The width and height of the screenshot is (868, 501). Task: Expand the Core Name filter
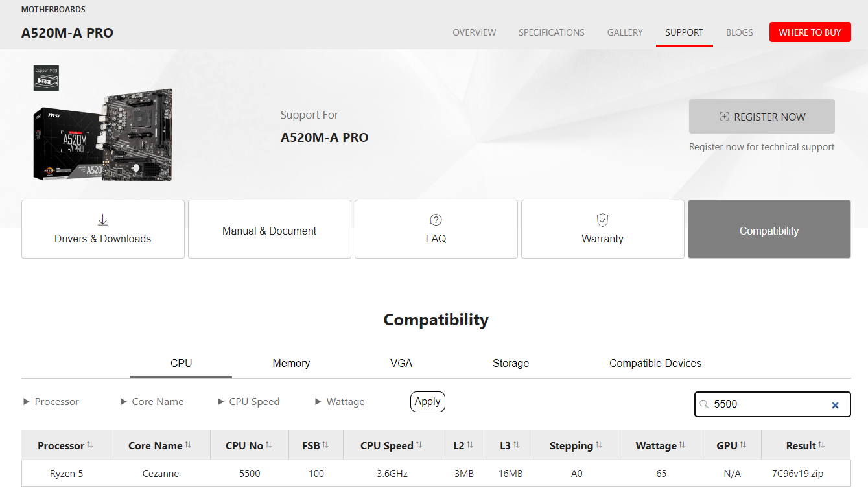(152, 402)
